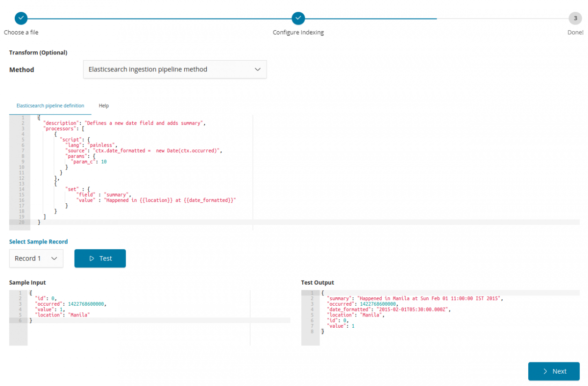Click the Configure Indexing step checkmark circle
588x386 pixels.
point(298,19)
